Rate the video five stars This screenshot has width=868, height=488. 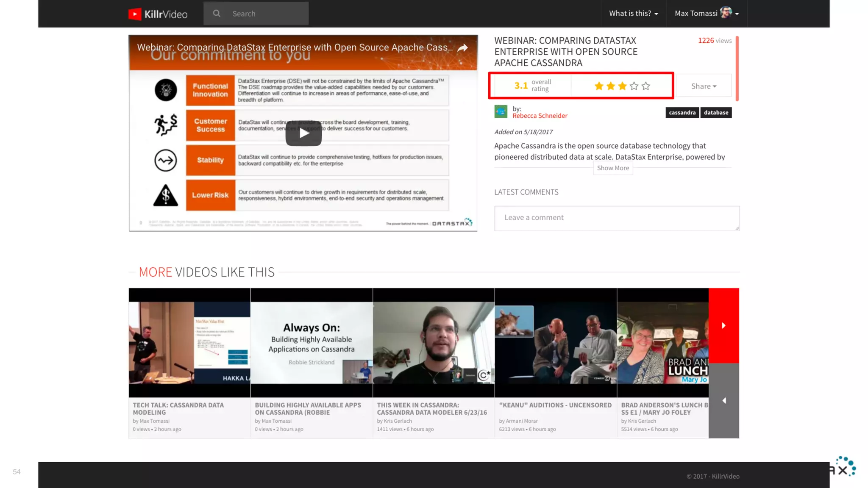(x=645, y=86)
